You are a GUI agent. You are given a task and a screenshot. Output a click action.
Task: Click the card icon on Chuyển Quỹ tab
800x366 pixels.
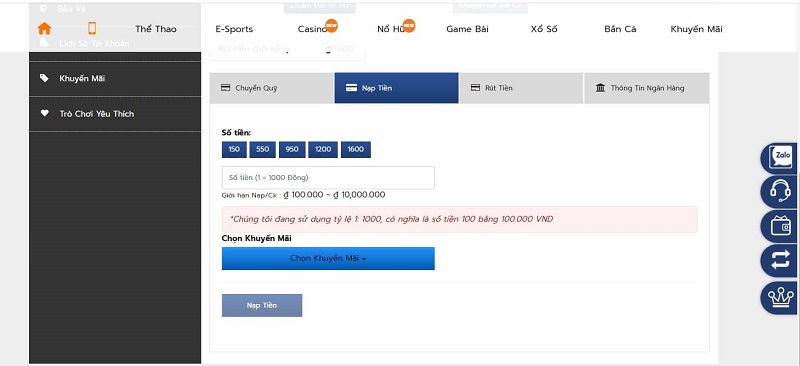(226, 88)
